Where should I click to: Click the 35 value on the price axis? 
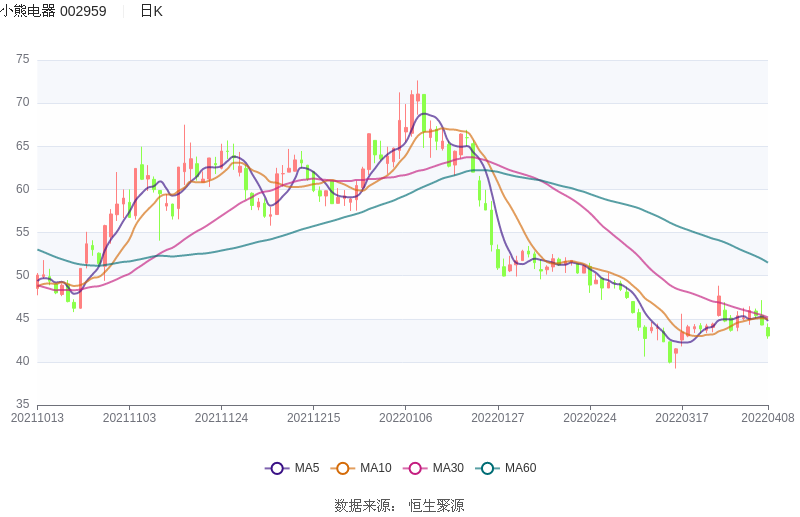coord(23,405)
